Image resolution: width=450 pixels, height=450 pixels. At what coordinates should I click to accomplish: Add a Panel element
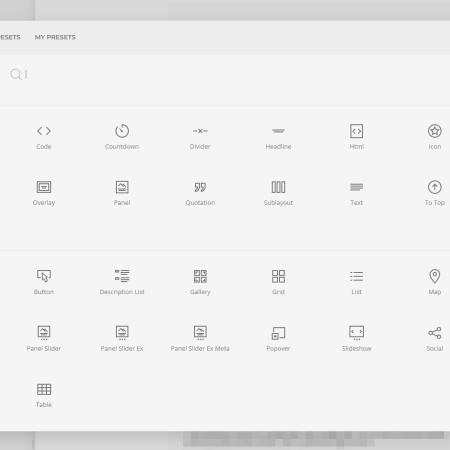122,193
